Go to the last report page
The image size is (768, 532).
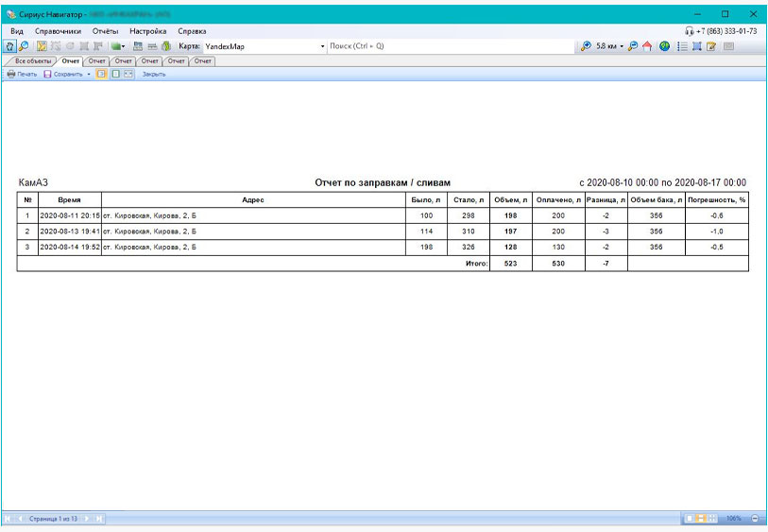[98, 519]
